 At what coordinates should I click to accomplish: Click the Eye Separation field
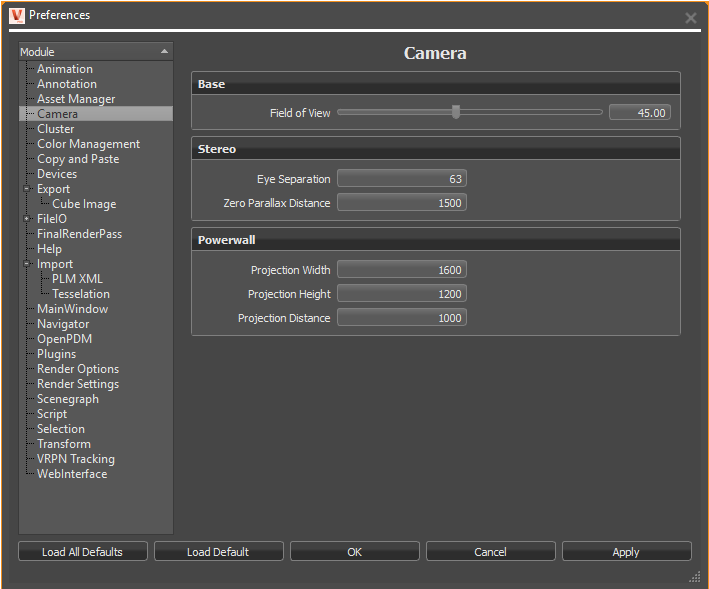pyautogui.click(x=402, y=179)
